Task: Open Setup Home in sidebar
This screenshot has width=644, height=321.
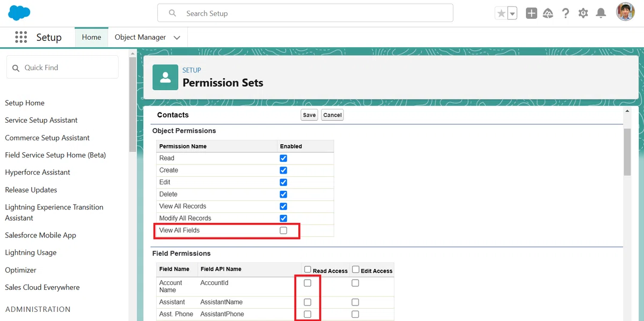Action: point(25,103)
